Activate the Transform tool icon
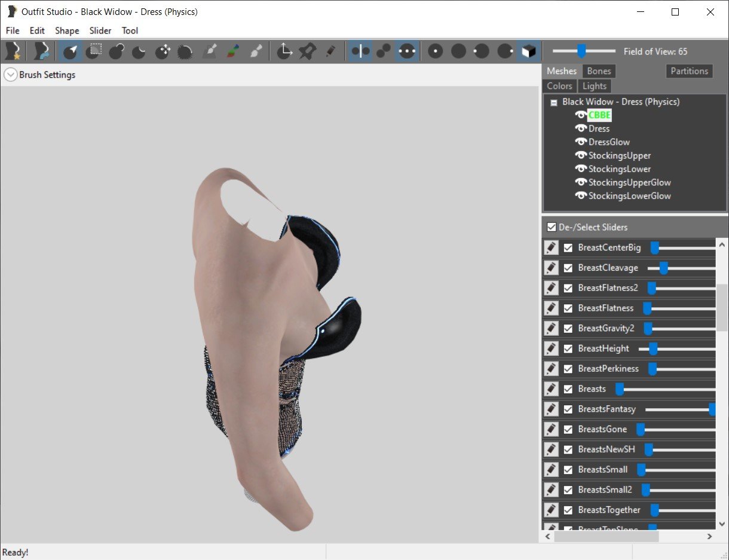This screenshot has height=560, width=729. point(284,52)
